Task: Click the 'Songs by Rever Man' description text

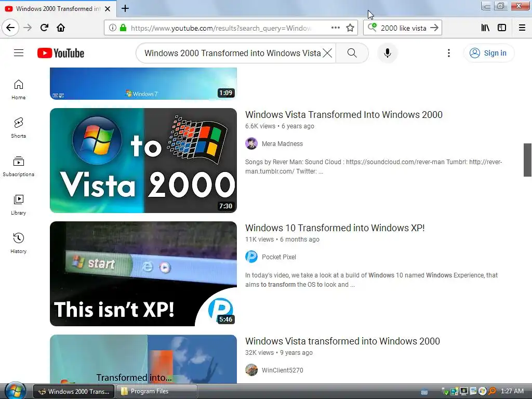Action: coord(374,167)
